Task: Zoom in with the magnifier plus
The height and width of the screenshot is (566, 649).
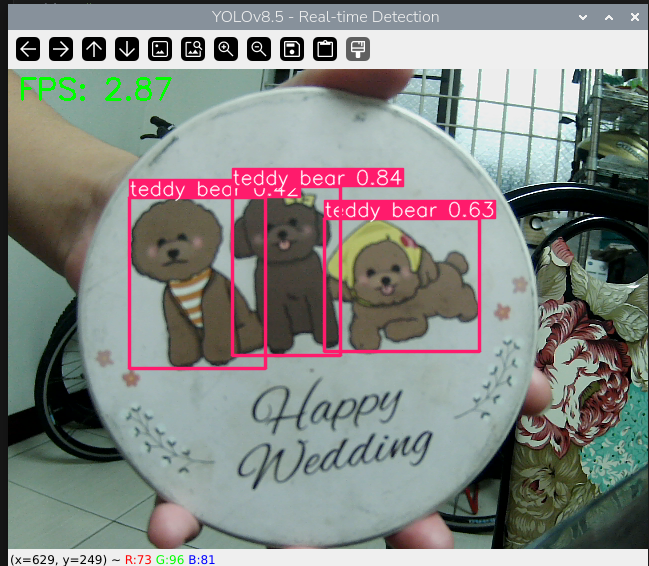Action: tap(226, 49)
